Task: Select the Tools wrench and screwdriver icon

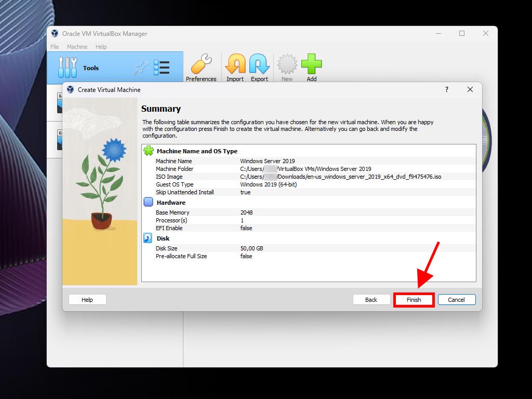Action: tap(68, 68)
